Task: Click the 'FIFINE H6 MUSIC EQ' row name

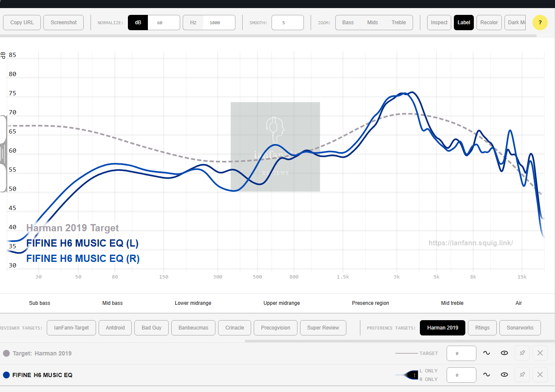Action: [x=42, y=375]
